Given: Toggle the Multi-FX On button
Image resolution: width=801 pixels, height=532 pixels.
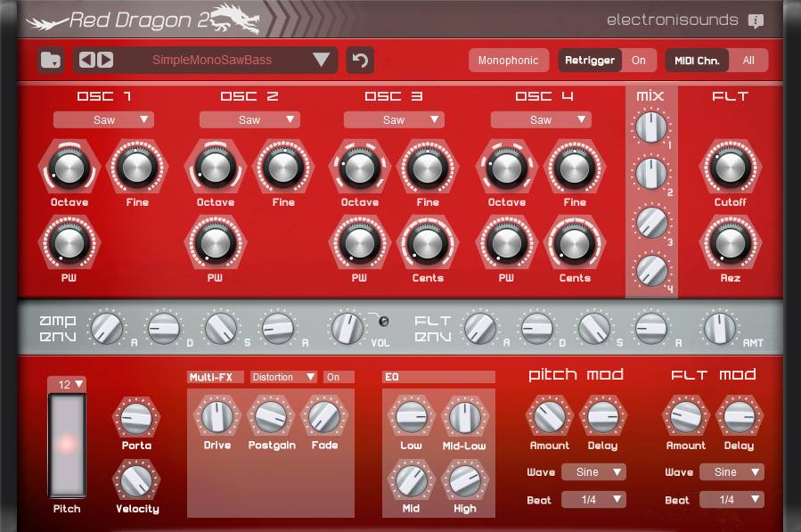Looking at the screenshot, I should [x=338, y=377].
